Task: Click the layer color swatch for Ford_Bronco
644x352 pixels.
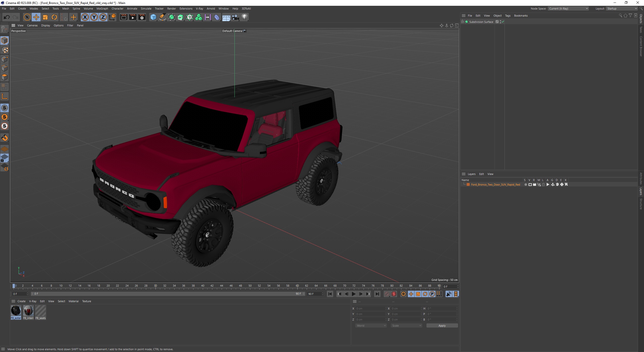Action: pyautogui.click(x=468, y=185)
